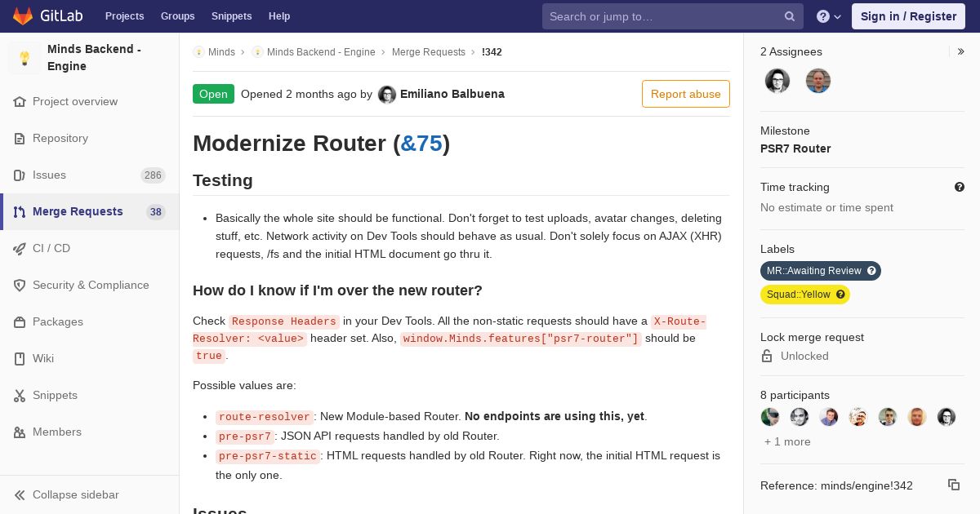Click the route-resolver code text
Screen dimensions: 980x514
click(264, 417)
